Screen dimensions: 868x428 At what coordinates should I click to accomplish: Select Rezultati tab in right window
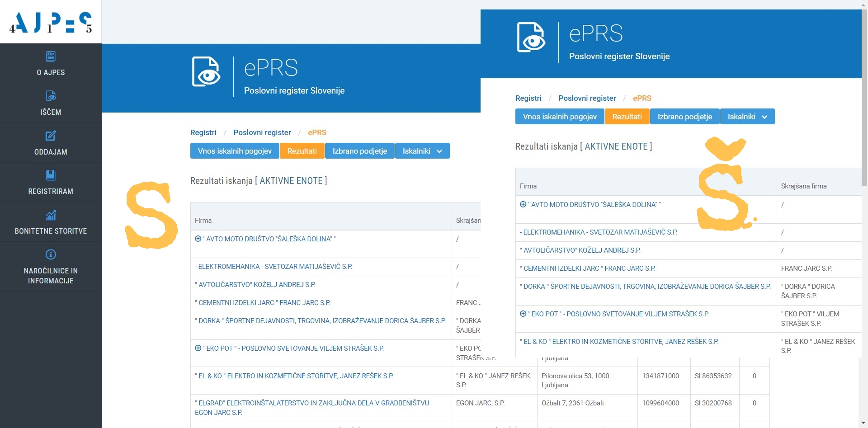point(627,117)
